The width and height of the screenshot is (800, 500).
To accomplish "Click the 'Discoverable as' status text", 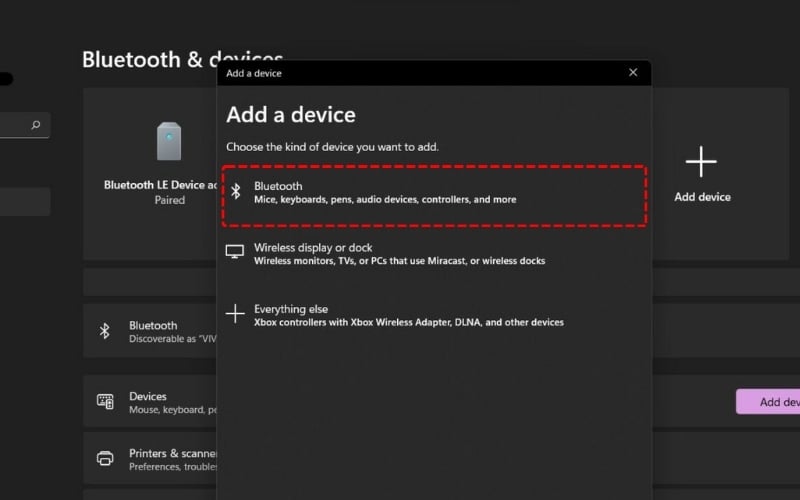I will click(x=173, y=339).
